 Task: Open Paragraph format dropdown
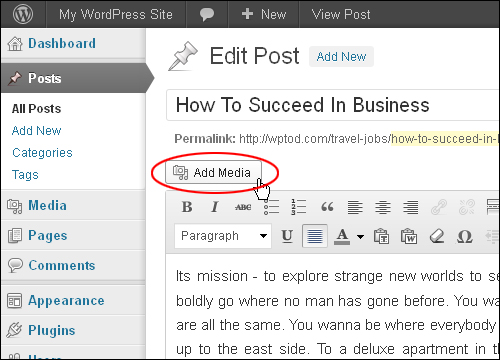pos(223,236)
